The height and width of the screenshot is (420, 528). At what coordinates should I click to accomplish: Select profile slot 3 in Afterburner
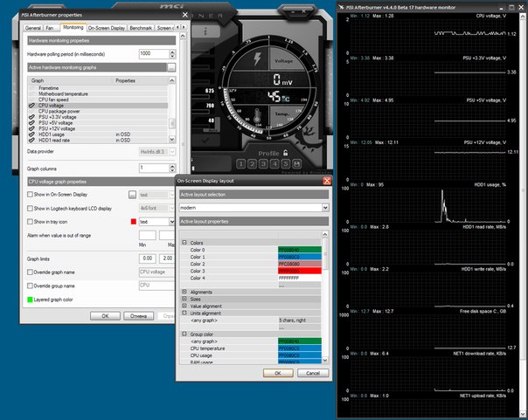point(263,164)
